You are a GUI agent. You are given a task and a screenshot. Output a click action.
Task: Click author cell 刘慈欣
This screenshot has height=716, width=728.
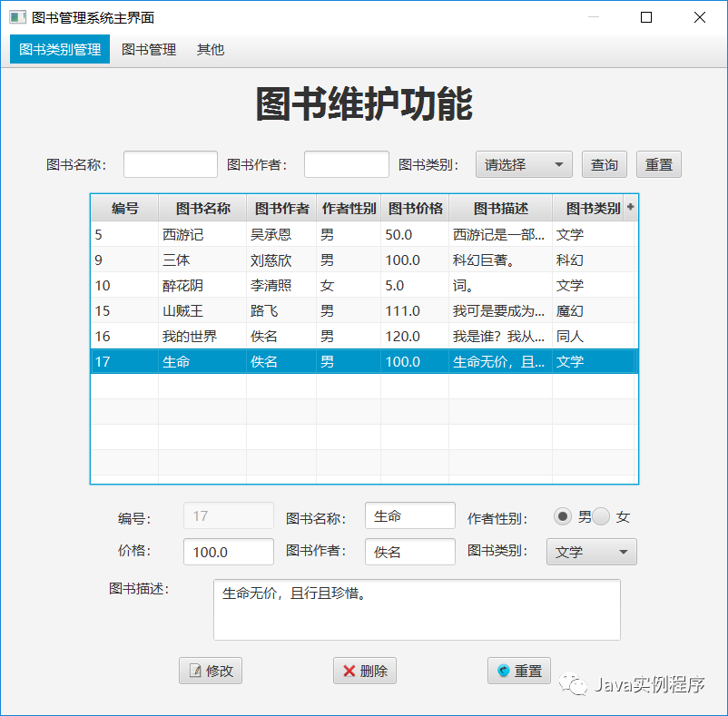point(281,260)
